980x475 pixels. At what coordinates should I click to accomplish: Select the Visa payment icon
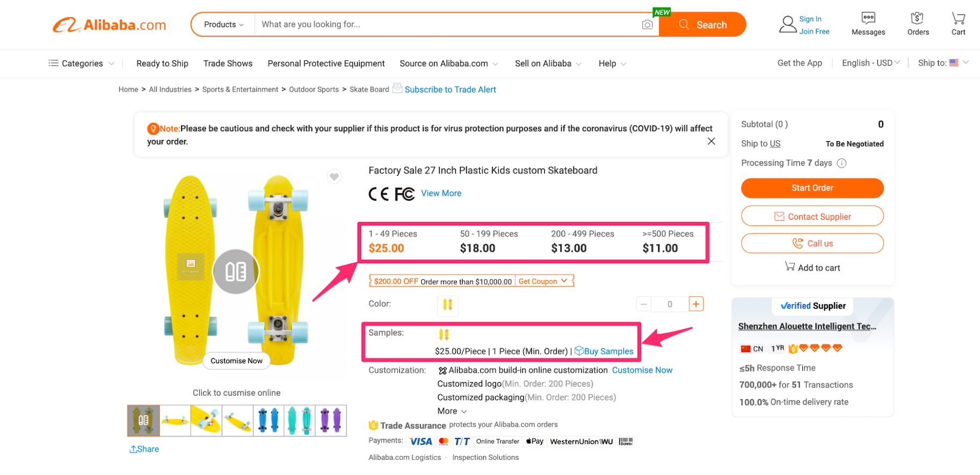tap(420, 441)
